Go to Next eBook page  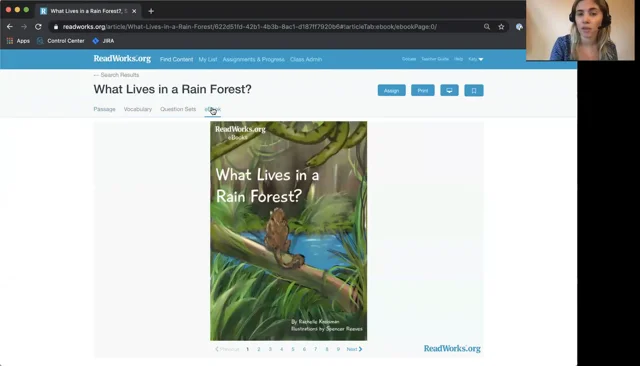(x=354, y=349)
